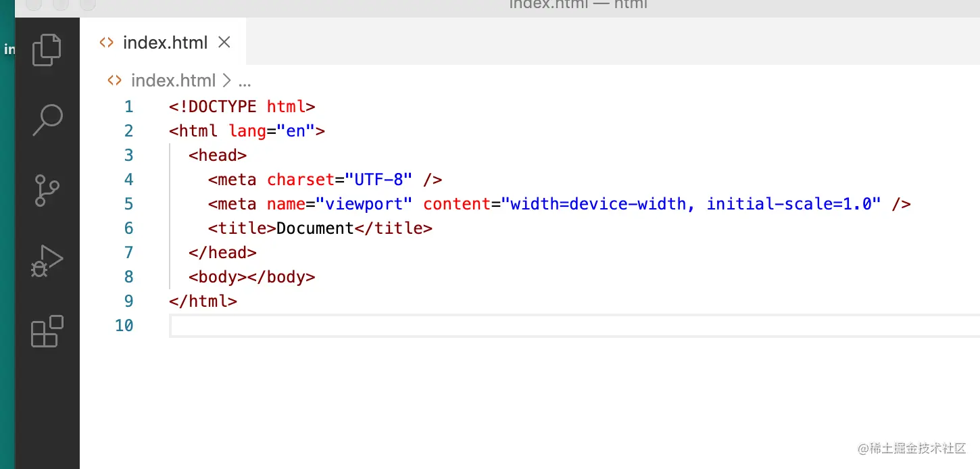Click the closing </head> tag
The height and width of the screenshot is (469, 980).
point(222,253)
